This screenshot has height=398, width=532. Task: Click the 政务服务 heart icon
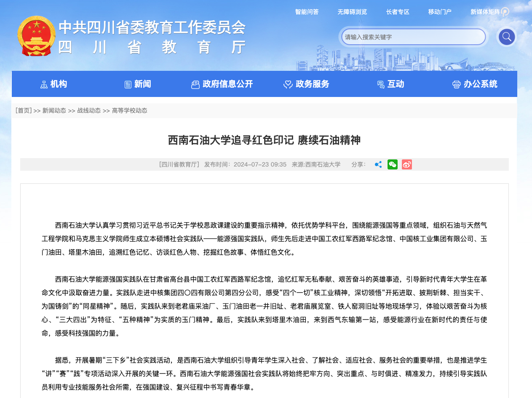(288, 84)
